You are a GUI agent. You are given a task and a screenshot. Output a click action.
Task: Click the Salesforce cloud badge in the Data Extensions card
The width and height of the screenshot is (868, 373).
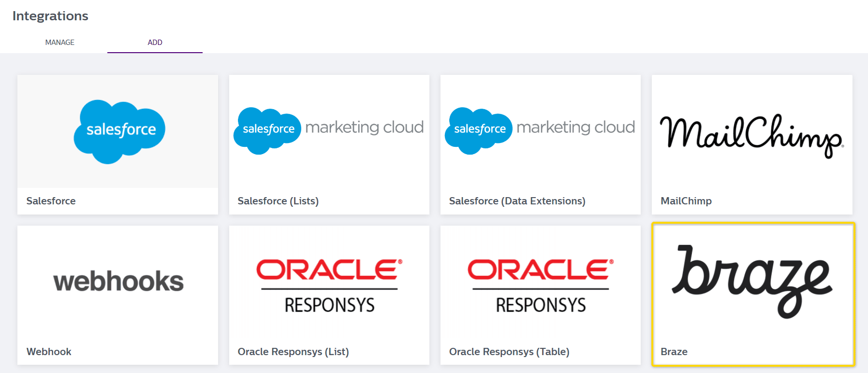[x=479, y=130]
